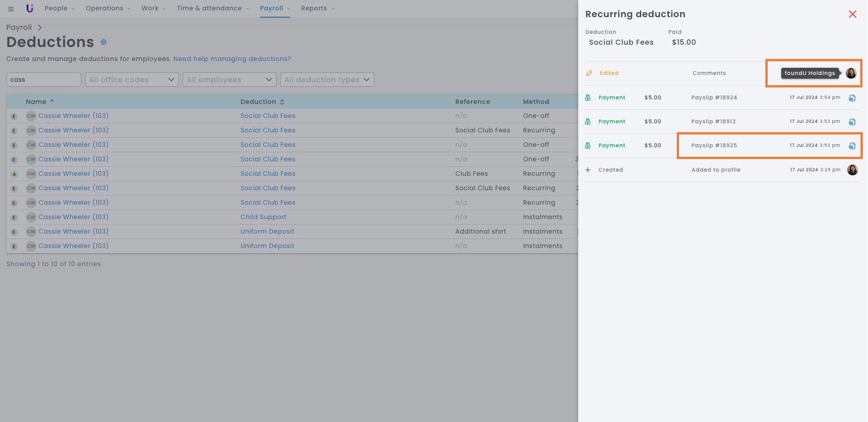Click the user avatar on Edited row
The width and height of the screenshot is (868, 422).
tap(851, 73)
